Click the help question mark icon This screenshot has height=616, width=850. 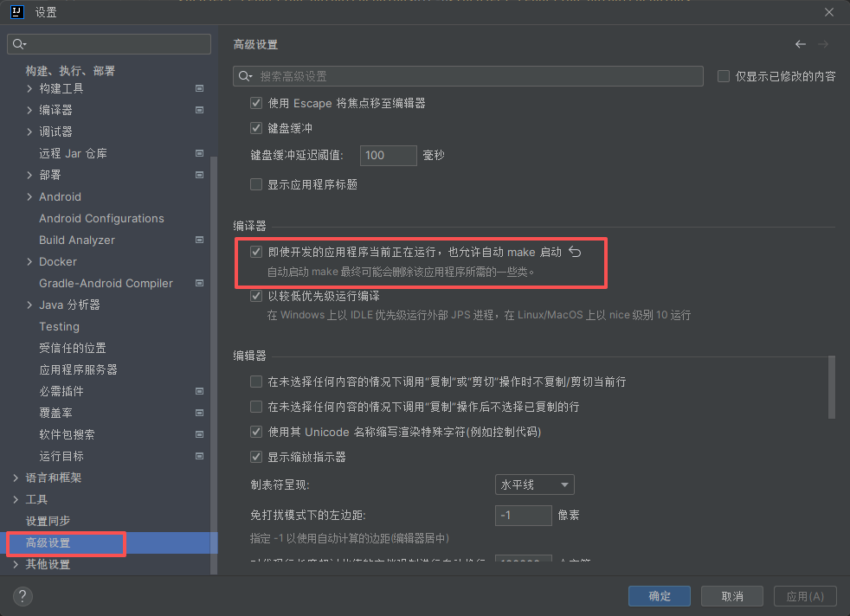(x=23, y=596)
